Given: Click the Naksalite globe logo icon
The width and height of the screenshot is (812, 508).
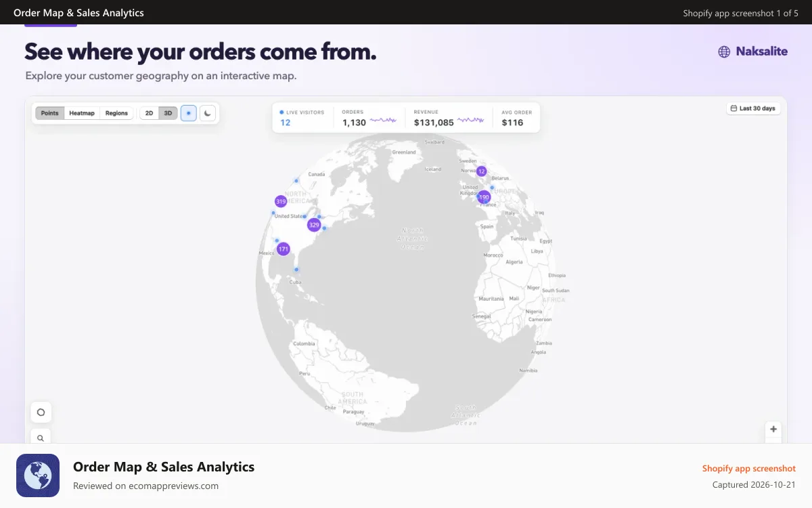Looking at the screenshot, I should click(724, 51).
